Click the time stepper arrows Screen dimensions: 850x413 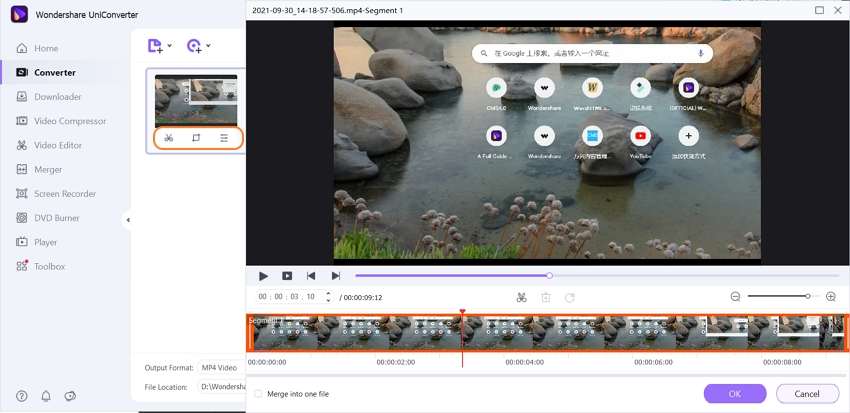(327, 297)
